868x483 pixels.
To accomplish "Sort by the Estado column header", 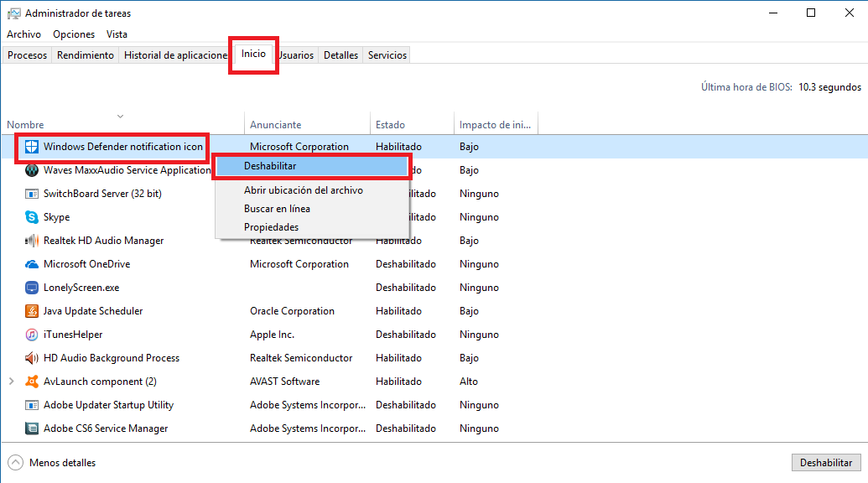I will [412, 125].
